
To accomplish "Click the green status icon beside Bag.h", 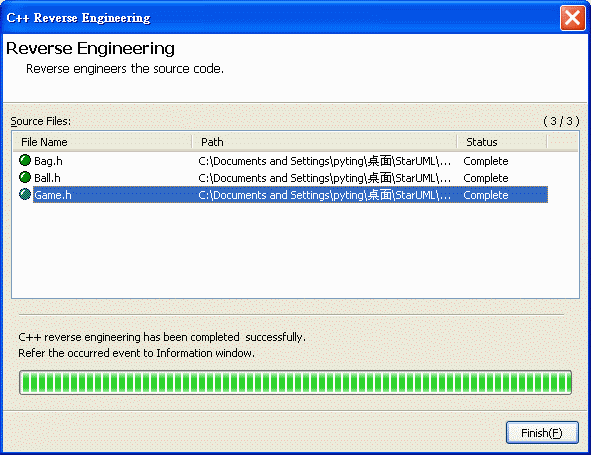I will [x=25, y=160].
